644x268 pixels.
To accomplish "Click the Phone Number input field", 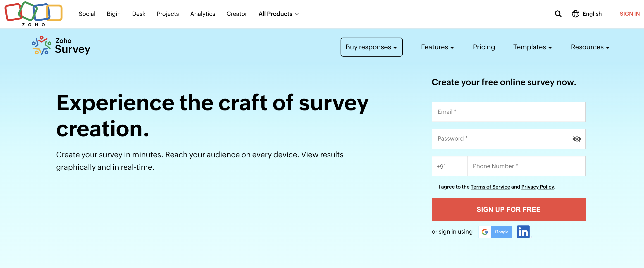I will pos(526,166).
